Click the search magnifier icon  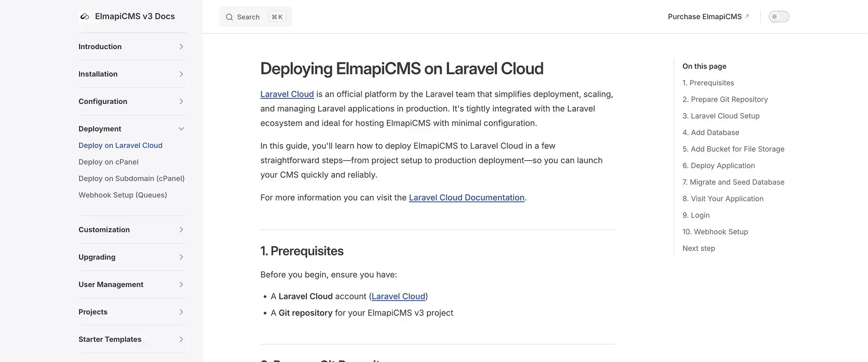[x=229, y=17]
